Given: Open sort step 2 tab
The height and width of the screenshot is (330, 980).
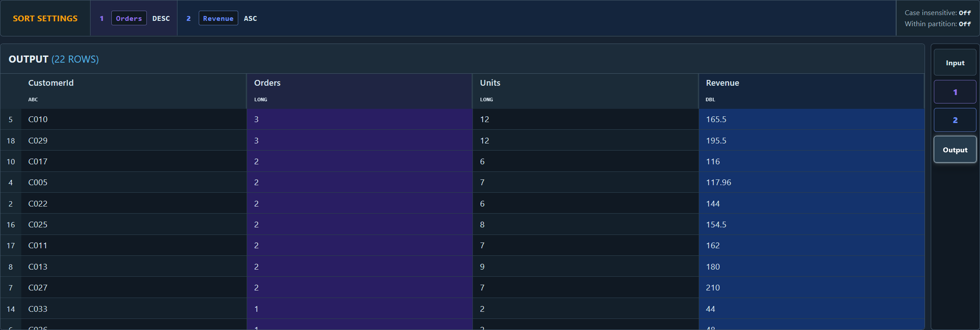Looking at the screenshot, I should [955, 120].
